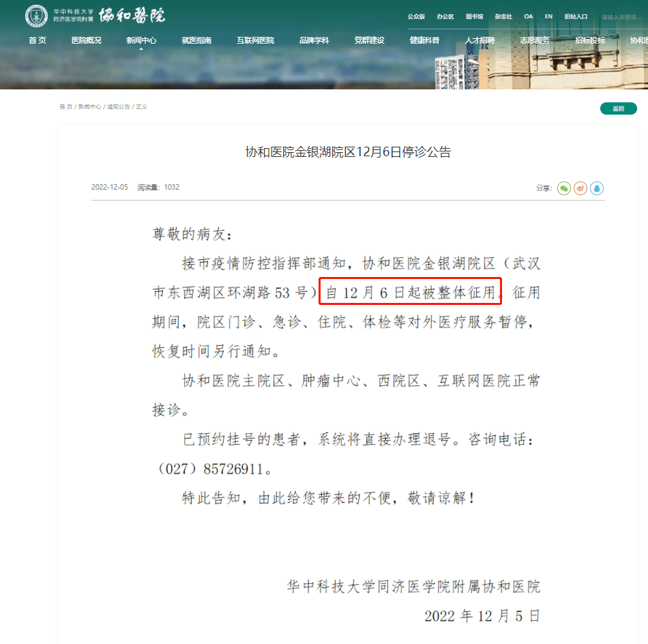
Task: Open 旧站入口 top link
Action: point(576,16)
